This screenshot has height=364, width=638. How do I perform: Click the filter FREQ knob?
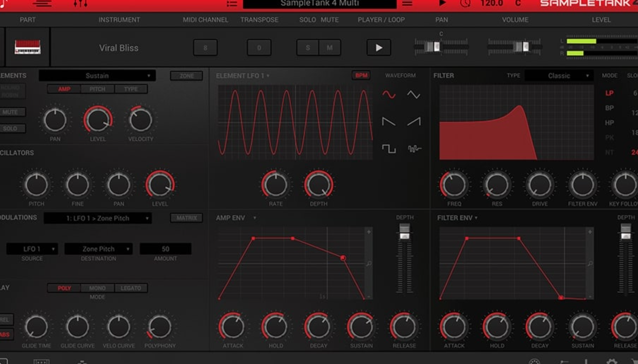click(454, 185)
